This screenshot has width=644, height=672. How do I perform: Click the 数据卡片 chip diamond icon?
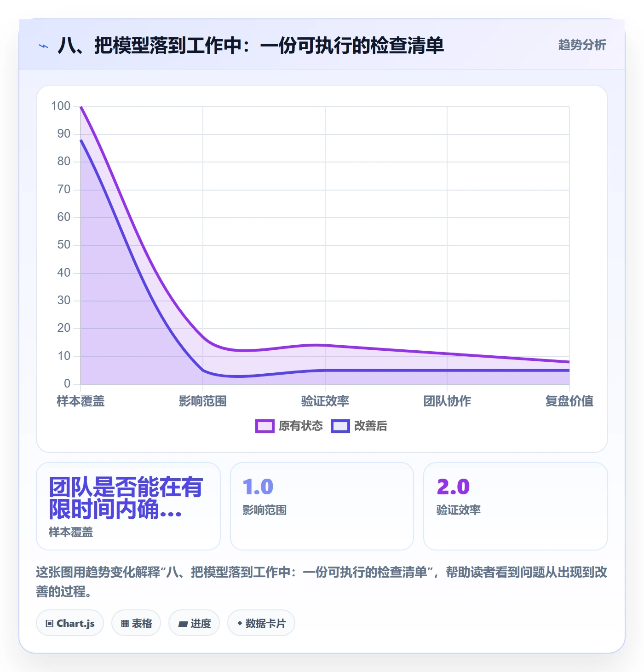pyautogui.click(x=240, y=623)
